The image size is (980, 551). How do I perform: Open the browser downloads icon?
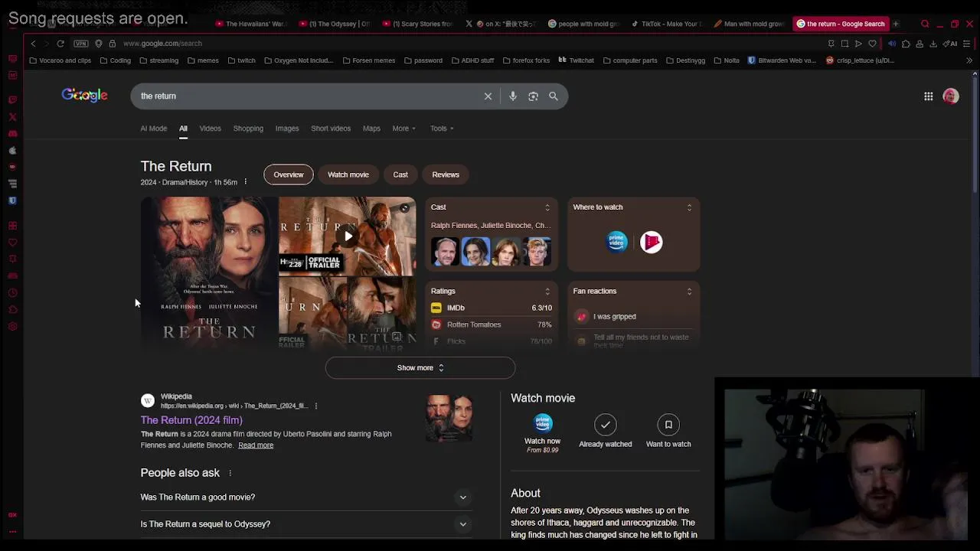pyautogui.click(x=933, y=44)
